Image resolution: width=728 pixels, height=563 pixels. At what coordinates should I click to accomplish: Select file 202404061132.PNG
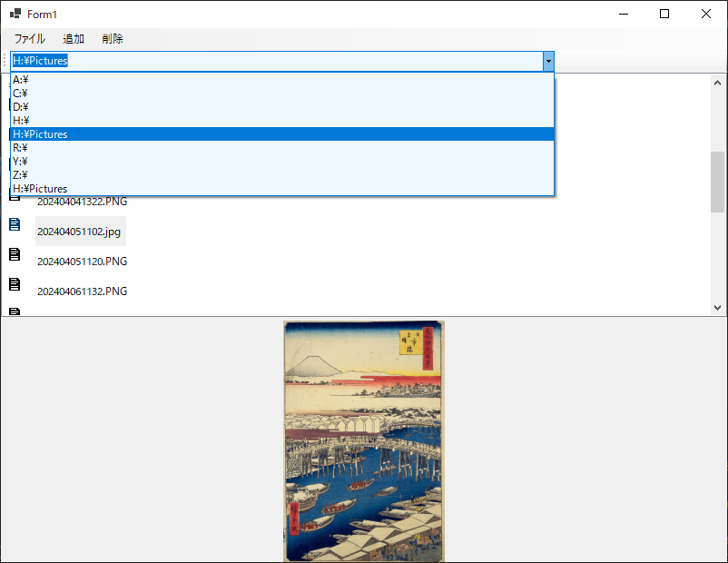83,291
